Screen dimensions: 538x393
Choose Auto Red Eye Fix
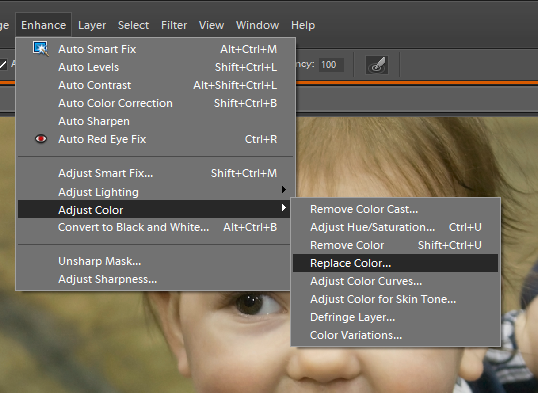154,139
